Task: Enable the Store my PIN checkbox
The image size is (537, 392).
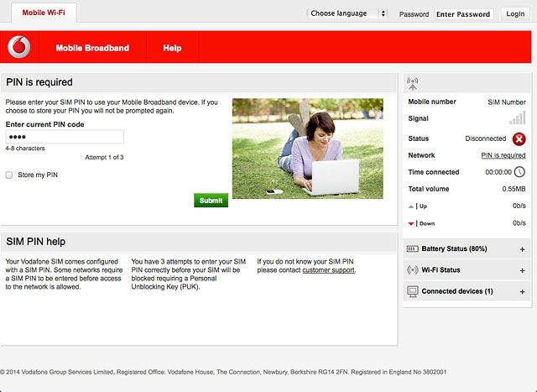Action: (9, 175)
